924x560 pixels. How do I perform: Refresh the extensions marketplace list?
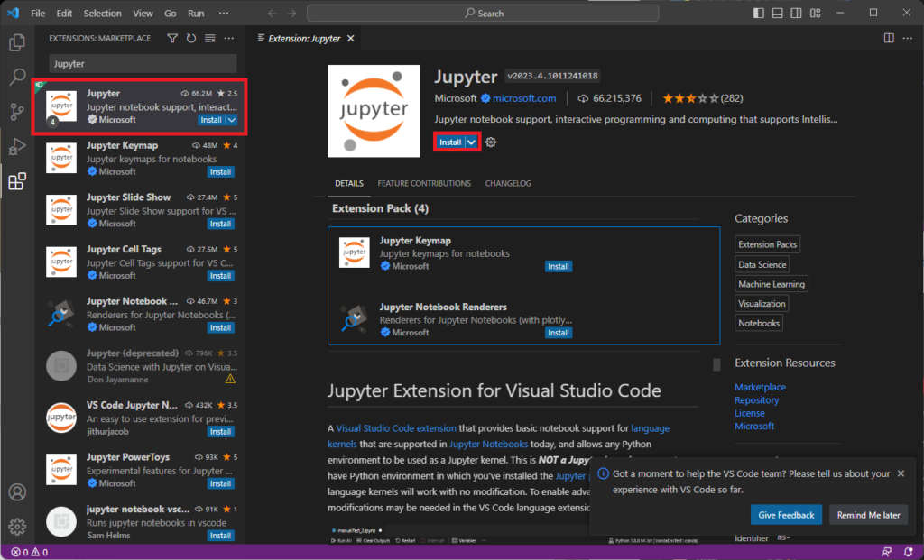click(x=191, y=38)
